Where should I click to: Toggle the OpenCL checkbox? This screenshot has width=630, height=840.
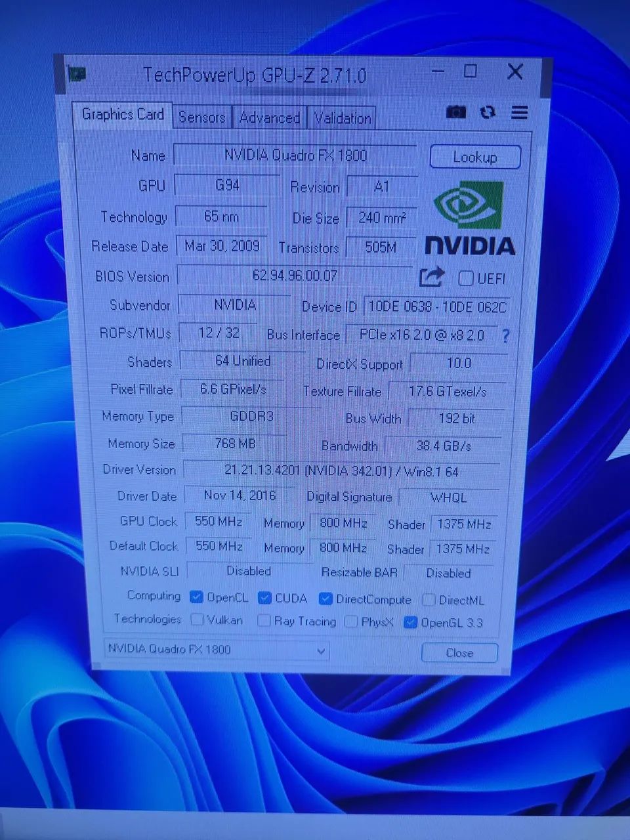click(196, 597)
